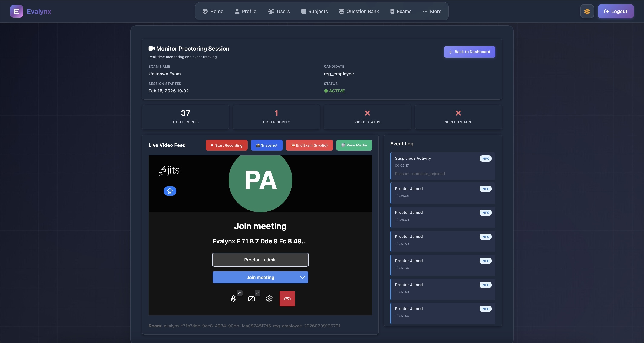Click the blue Jitsi upload icon
Viewport: 644px width, 343px height.
click(x=170, y=191)
